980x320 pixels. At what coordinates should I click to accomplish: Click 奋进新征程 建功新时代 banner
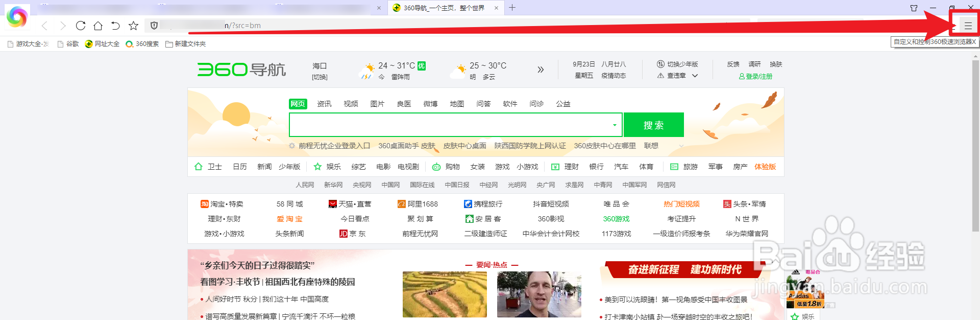[x=684, y=269]
